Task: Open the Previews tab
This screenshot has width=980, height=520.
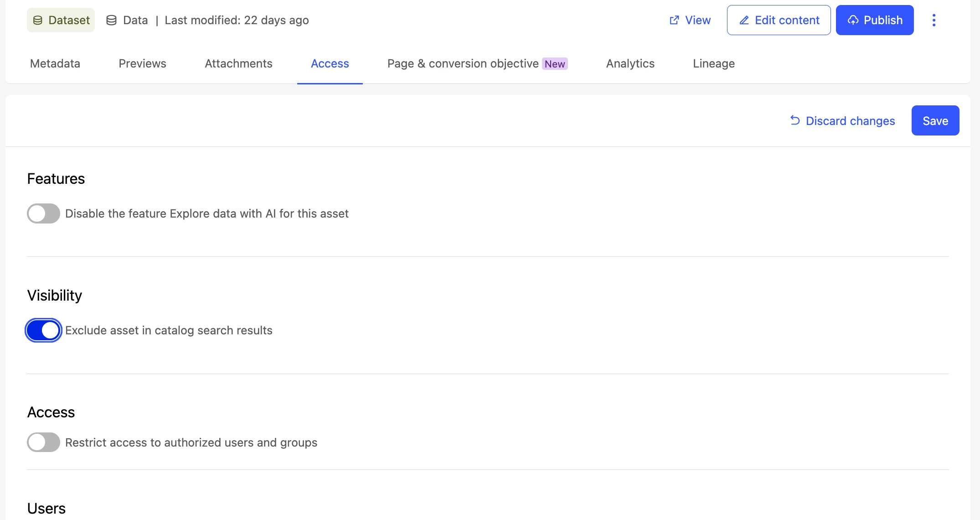Action: 142,64
